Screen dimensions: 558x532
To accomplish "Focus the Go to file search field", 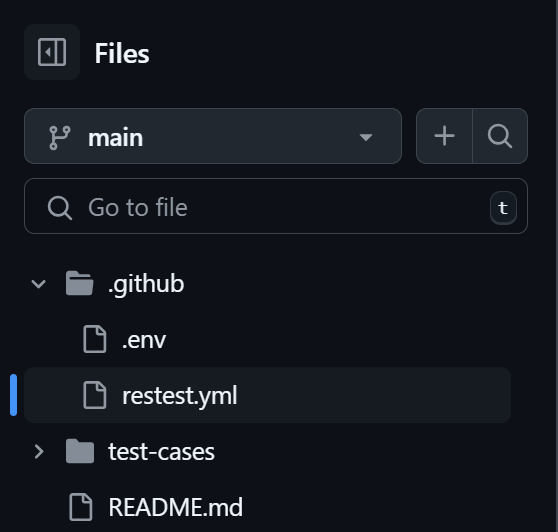I will point(276,206).
